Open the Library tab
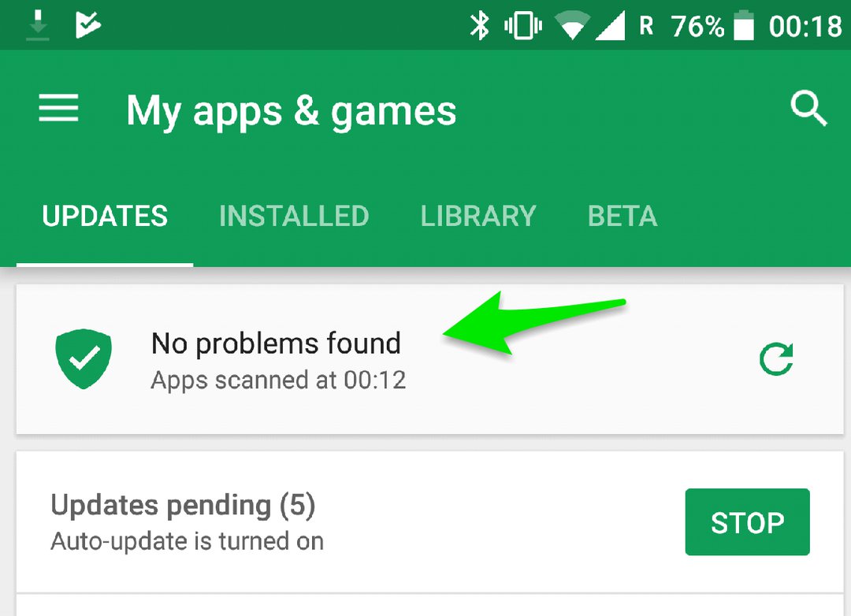The width and height of the screenshot is (851, 616). (x=478, y=216)
